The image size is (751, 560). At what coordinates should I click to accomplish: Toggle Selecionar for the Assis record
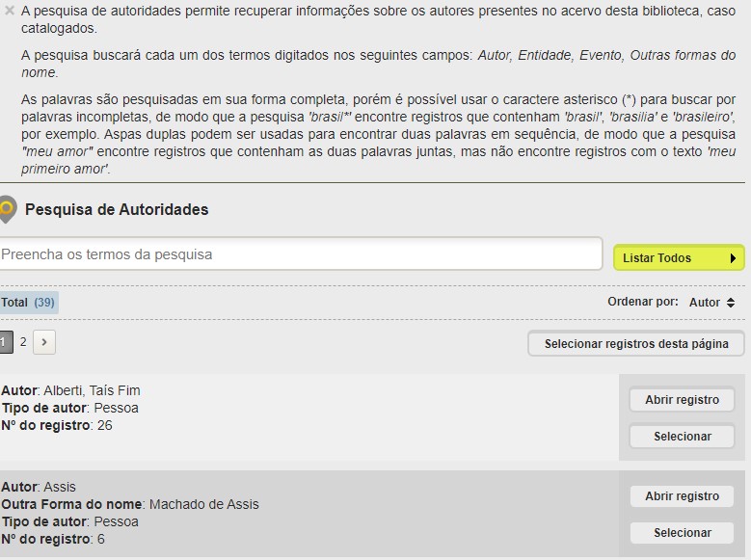[682, 533]
